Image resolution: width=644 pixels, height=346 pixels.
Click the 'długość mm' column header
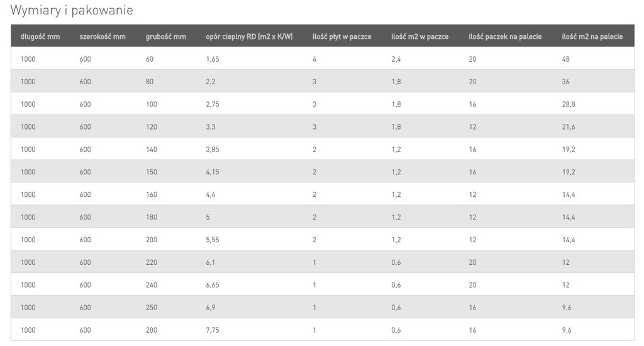pos(40,36)
